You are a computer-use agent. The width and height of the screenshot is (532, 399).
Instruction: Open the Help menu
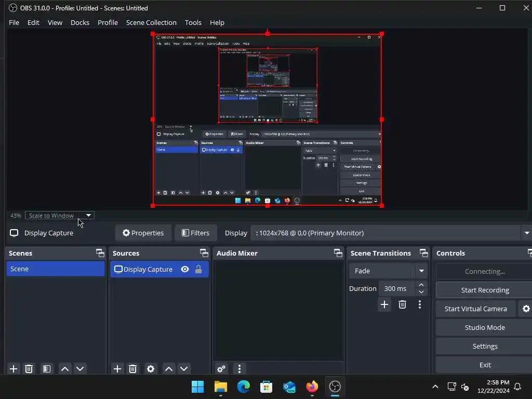217,22
